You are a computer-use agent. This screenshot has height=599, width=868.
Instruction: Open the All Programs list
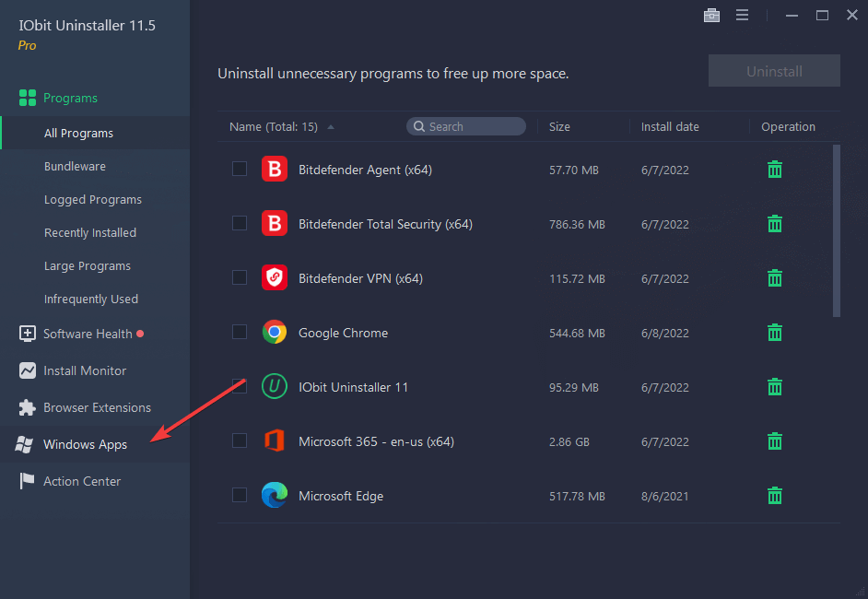[x=95, y=133]
